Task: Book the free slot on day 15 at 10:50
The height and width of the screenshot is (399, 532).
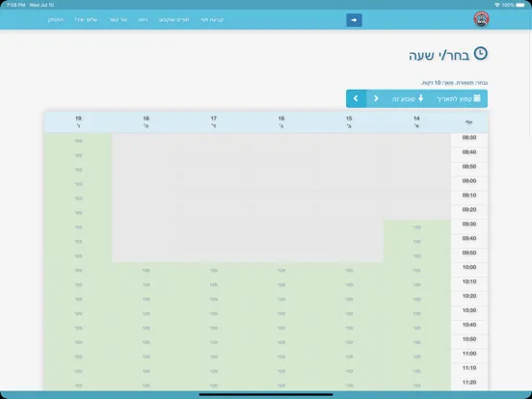Action: pos(349,342)
